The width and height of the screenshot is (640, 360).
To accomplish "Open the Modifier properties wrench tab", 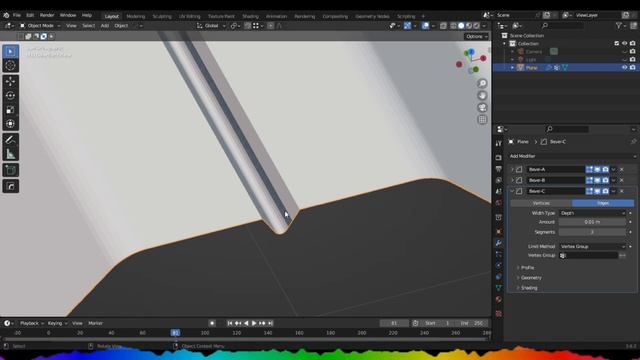I will pos(498,243).
